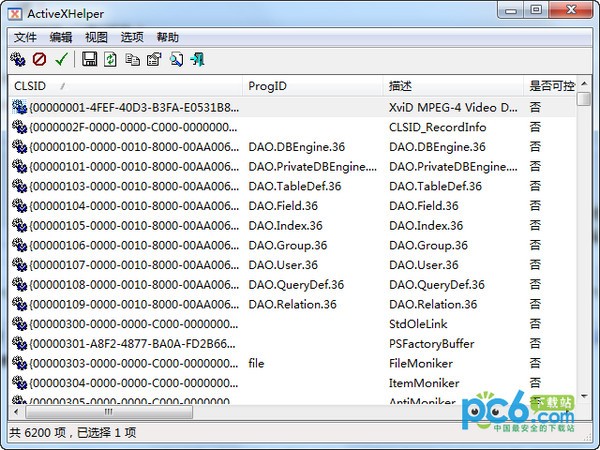600x450 pixels.
Task: Open the 视图 menu
Action: coord(96,38)
